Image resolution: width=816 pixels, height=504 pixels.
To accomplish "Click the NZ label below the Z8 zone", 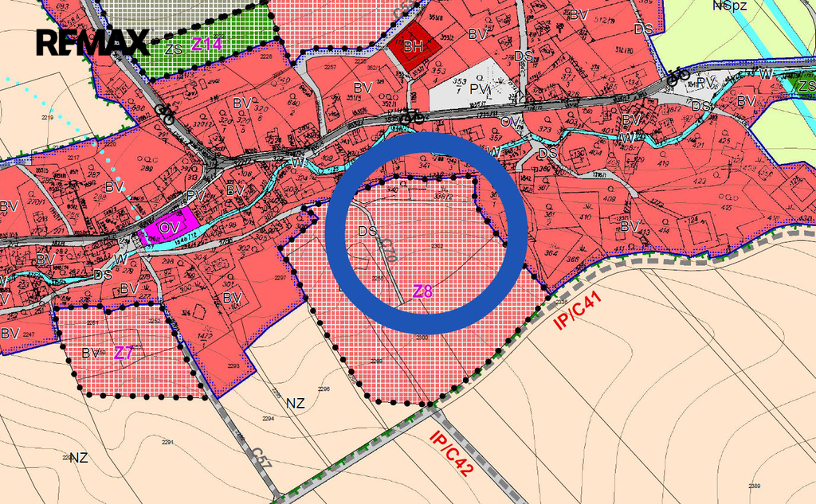I will tap(296, 403).
